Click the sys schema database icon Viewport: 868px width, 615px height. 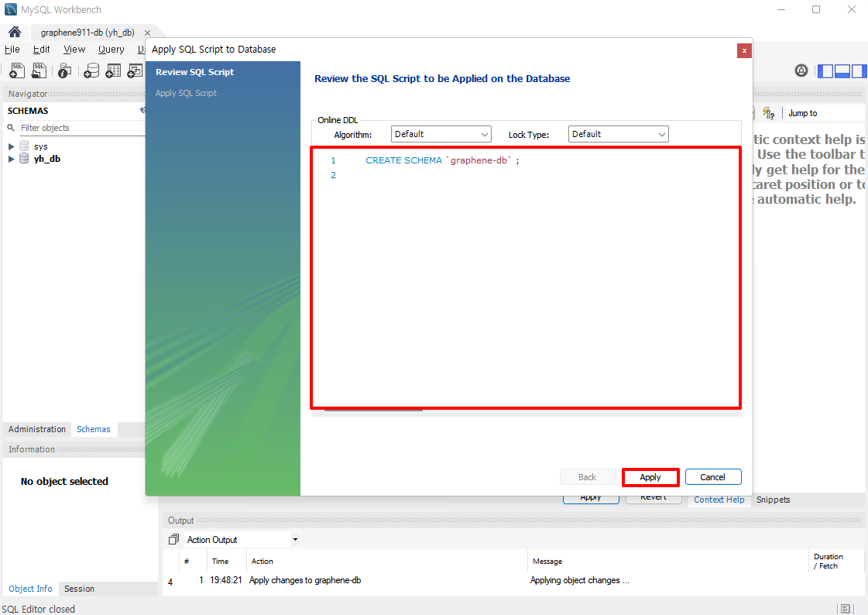[24, 146]
